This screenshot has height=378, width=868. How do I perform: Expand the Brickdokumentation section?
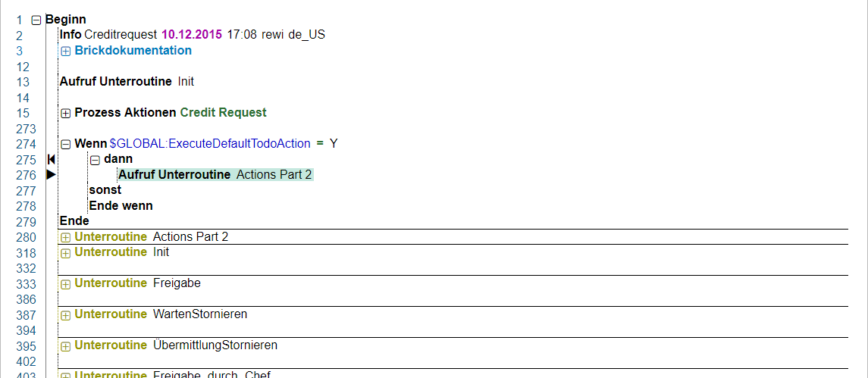coord(65,52)
